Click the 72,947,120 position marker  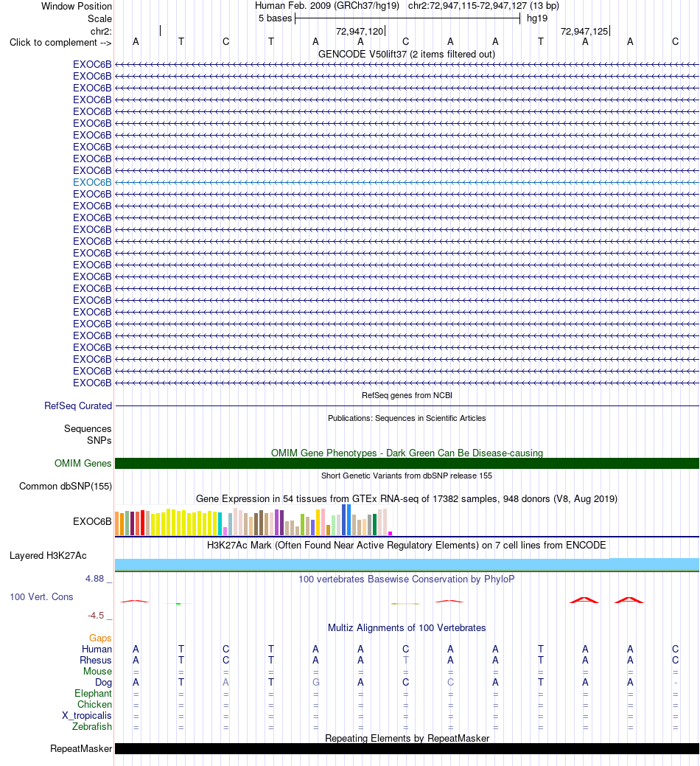pos(360,31)
